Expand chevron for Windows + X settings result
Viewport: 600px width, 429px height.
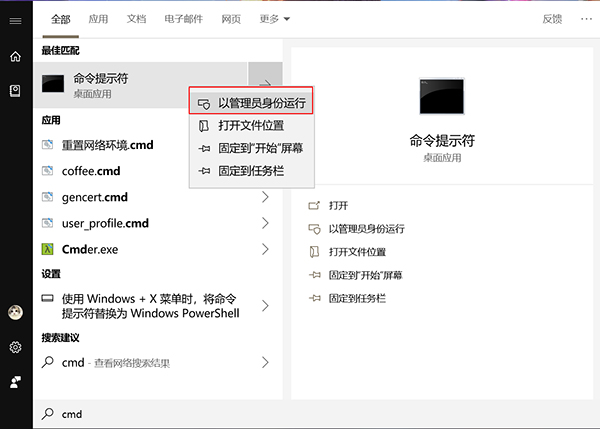(265, 306)
